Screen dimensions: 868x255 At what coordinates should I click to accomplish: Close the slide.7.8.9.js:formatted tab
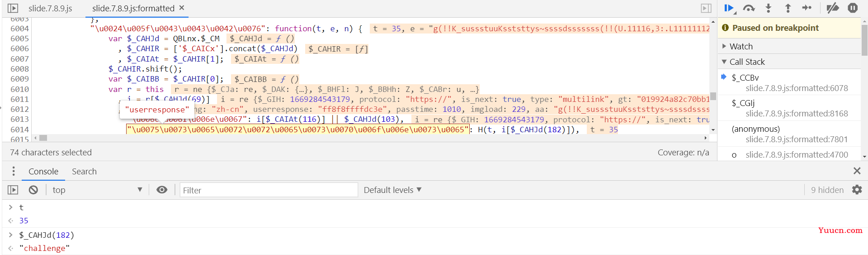pos(182,8)
